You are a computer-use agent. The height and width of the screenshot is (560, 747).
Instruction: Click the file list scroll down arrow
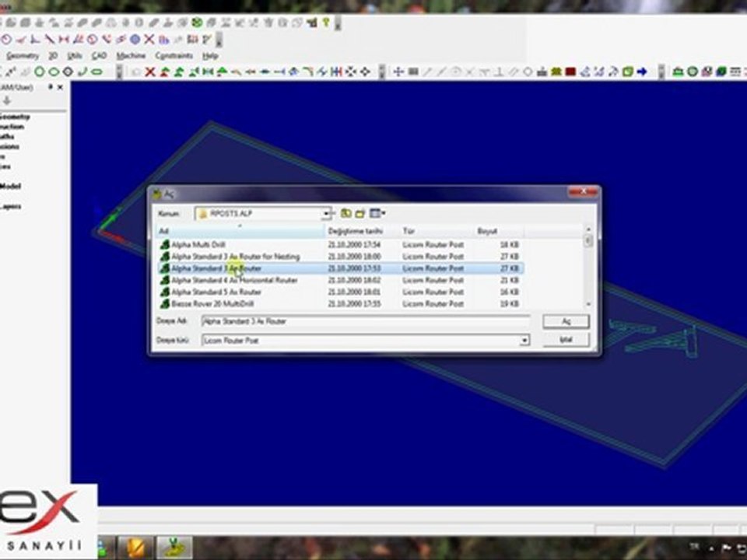(588, 304)
